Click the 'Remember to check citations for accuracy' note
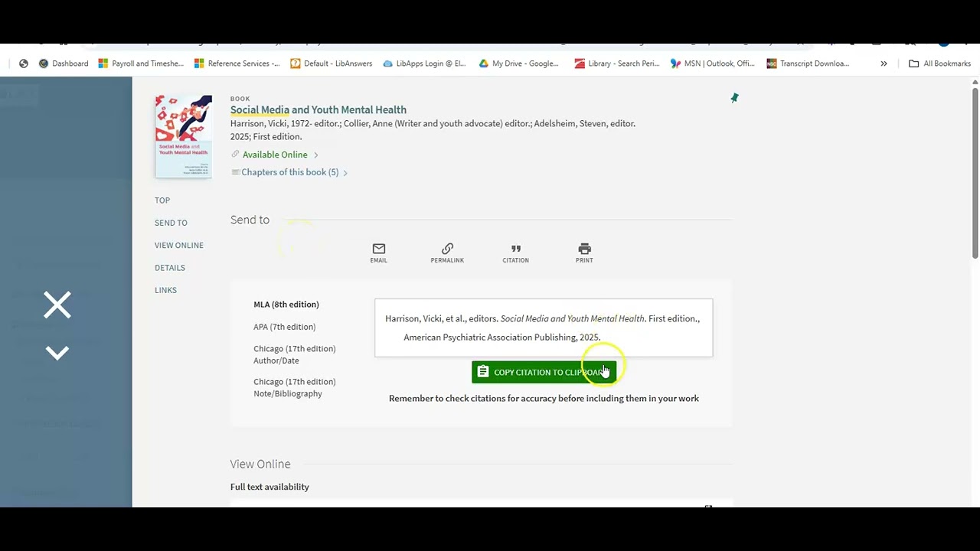This screenshot has height=551, width=980. (x=544, y=398)
